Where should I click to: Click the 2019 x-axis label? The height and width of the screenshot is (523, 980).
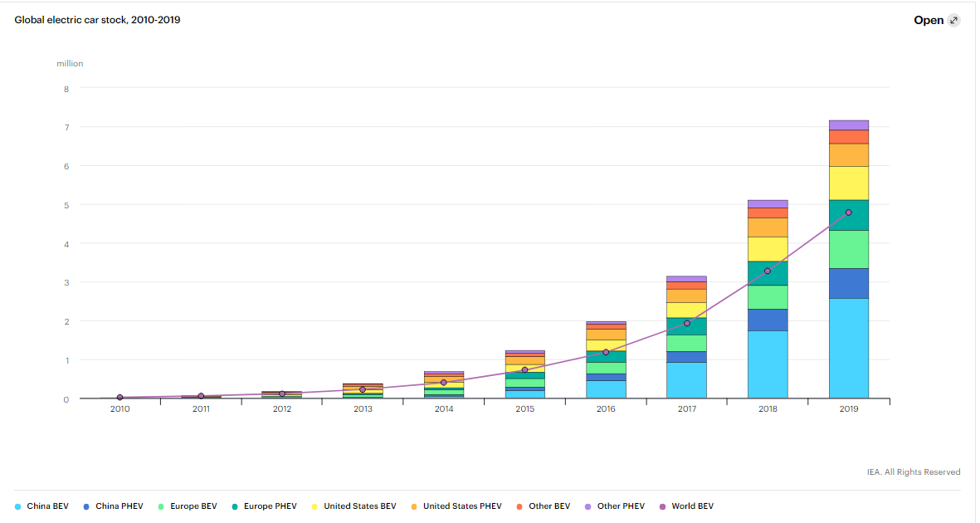[x=849, y=409]
